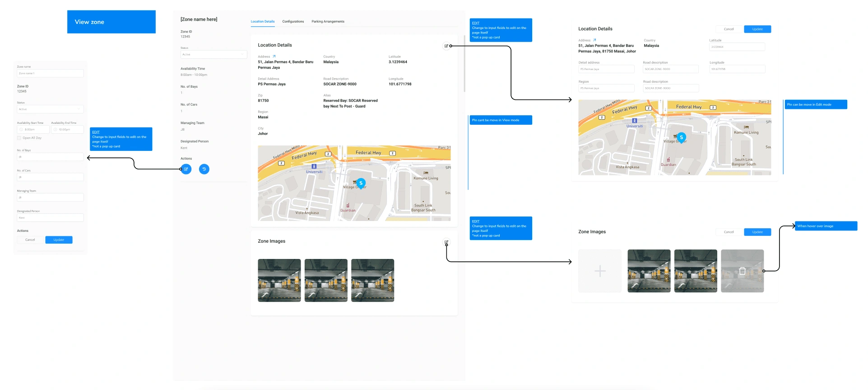Viewport: 868px width, 390px height.
Task: Click Update in edit Zone Images header
Action: [x=757, y=232]
